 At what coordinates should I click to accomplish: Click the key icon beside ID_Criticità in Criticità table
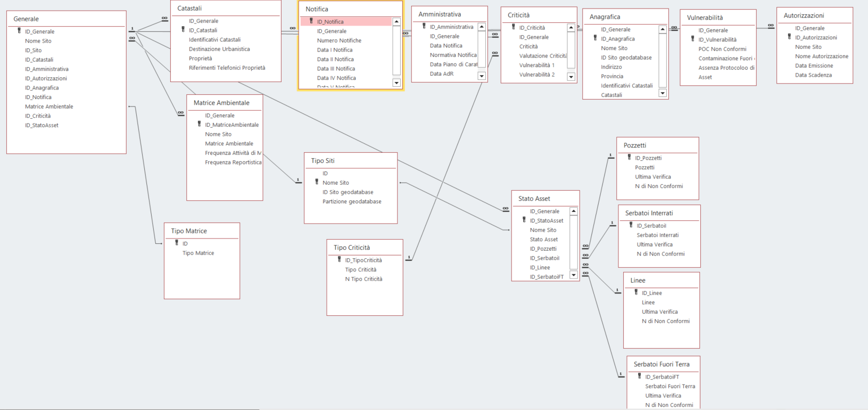point(514,27)
